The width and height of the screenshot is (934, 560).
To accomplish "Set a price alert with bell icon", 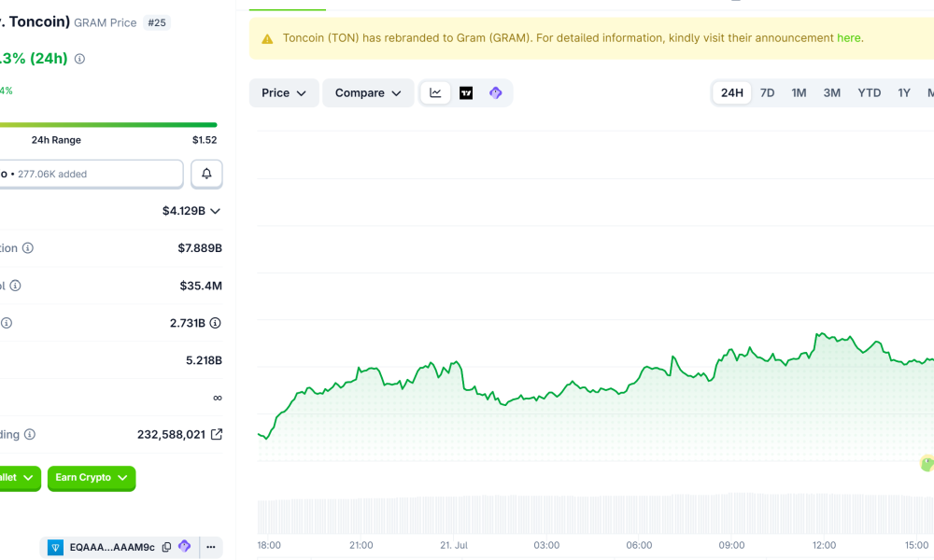I will coord(206,174).
